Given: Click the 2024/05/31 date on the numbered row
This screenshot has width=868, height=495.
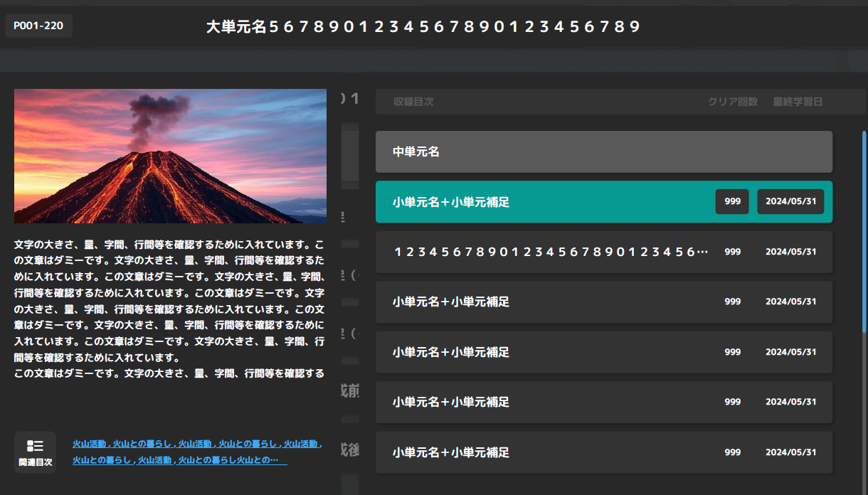Looking at the screenshot, I should tap(790, 252).
